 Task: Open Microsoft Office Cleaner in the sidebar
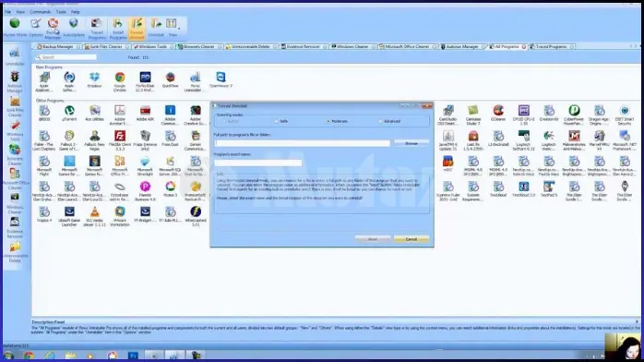15,179
